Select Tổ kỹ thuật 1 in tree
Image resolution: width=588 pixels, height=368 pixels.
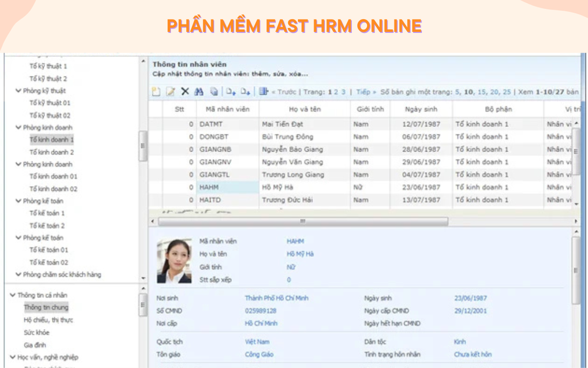[x=48, y=66]
